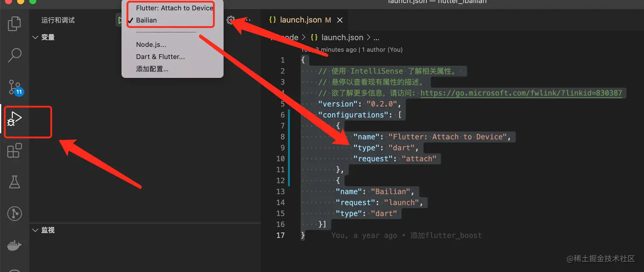This screenshot has width=644, height=272.
Task: Open the more actions ellipsis in debug header
Action: click(x=247, y=20)
